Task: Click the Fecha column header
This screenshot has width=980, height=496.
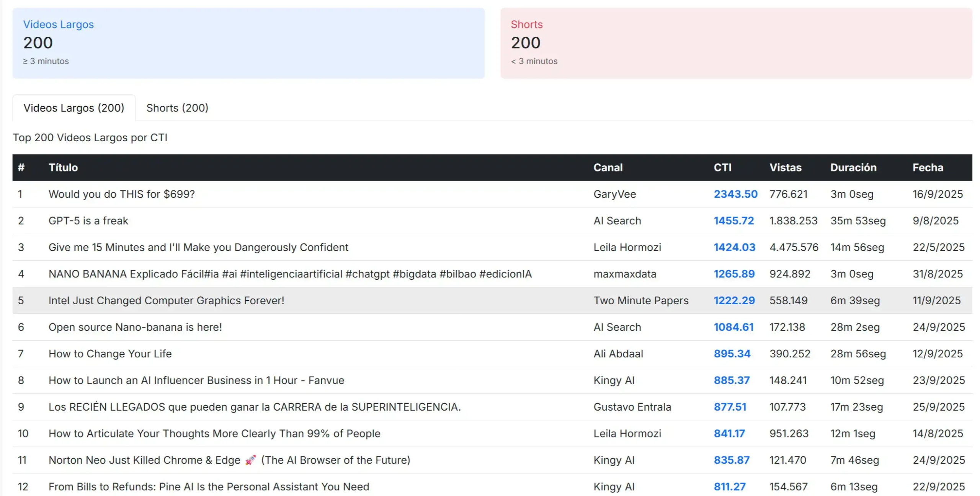Action: tap(927, 168)
